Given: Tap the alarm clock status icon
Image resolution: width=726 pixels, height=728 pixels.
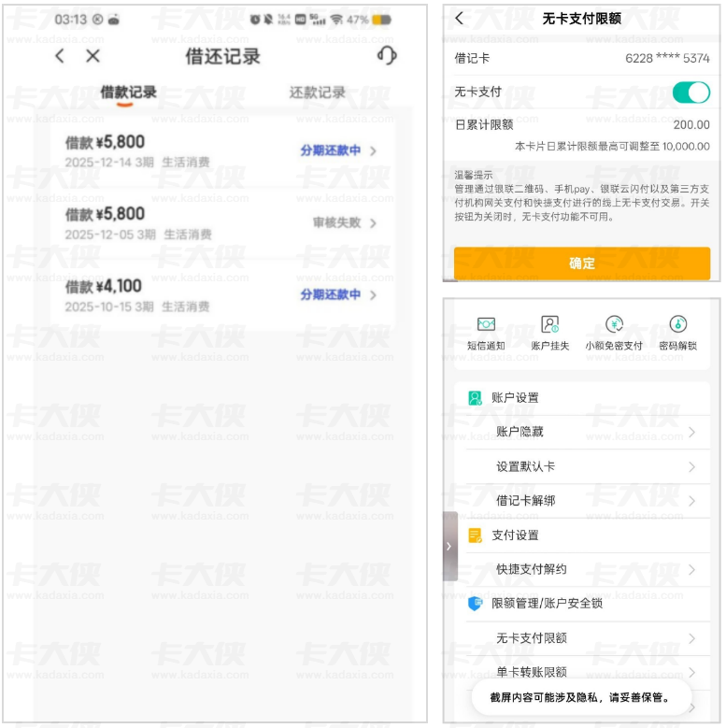Looking at the screenshot, I should tap(255, 20).
